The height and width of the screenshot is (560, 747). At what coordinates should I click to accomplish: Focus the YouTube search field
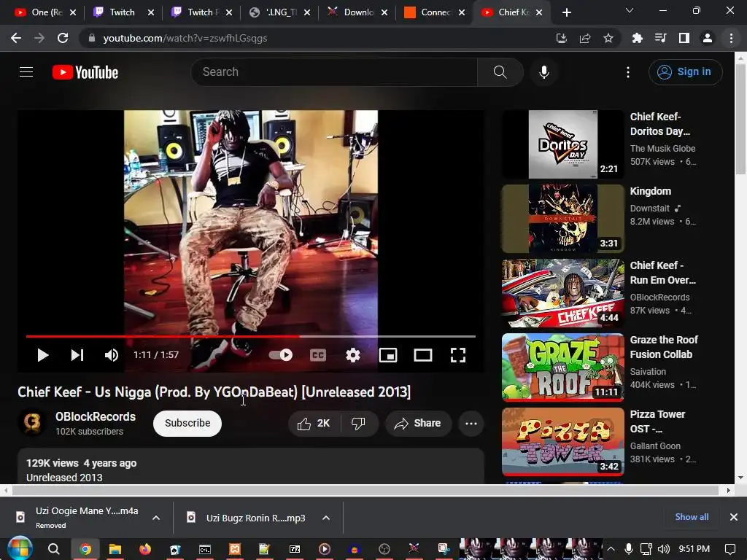coord(333,72)
